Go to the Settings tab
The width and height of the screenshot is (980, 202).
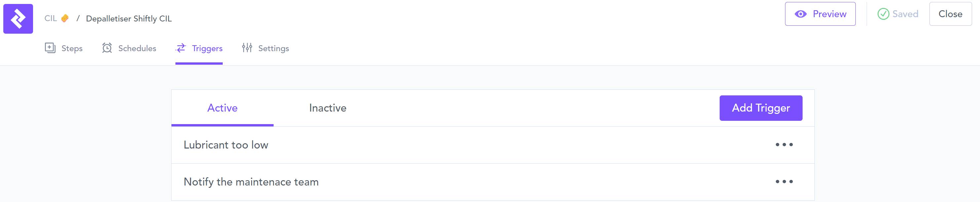(x=273, y=48)
